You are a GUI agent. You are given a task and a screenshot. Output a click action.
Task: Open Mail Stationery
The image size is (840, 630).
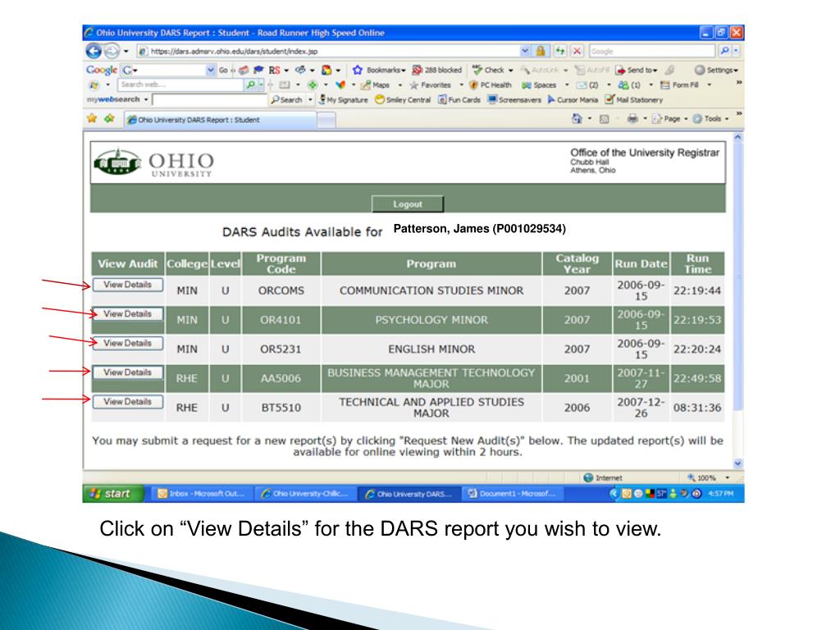(x=634, y=99)
